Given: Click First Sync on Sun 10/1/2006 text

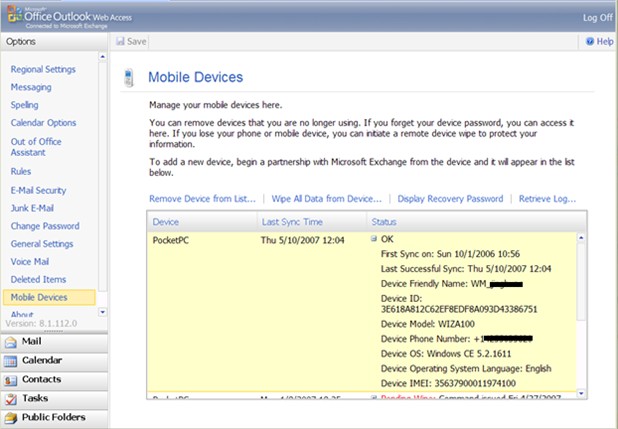Looking at the screenshot, I should tap(450, 254).
